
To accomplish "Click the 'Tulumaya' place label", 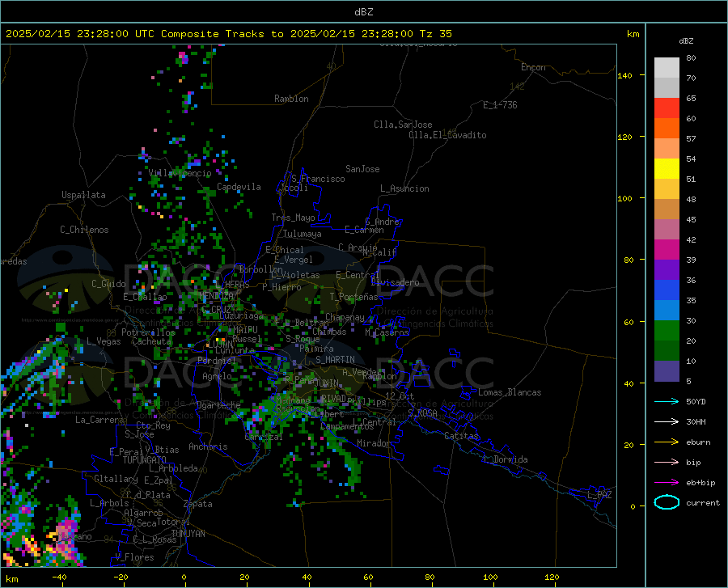I will click(x=303, y=234).
